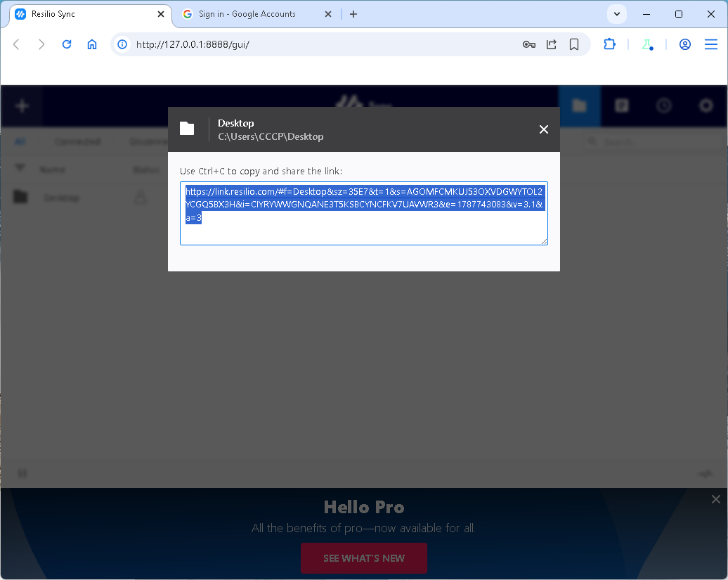Image resolution: width=728 pixels, height=580 pixels.
Task: Switch to the Resilio Sync tab
Action: coord(91,14)
